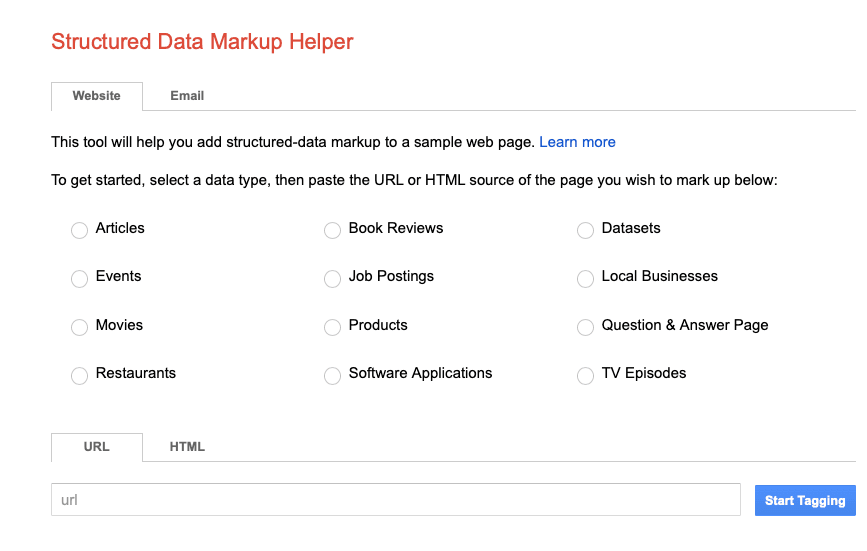The image size is (867, 551).
Task: Select the URL tab
Action: pyautogui.click(x=97, y=447)
